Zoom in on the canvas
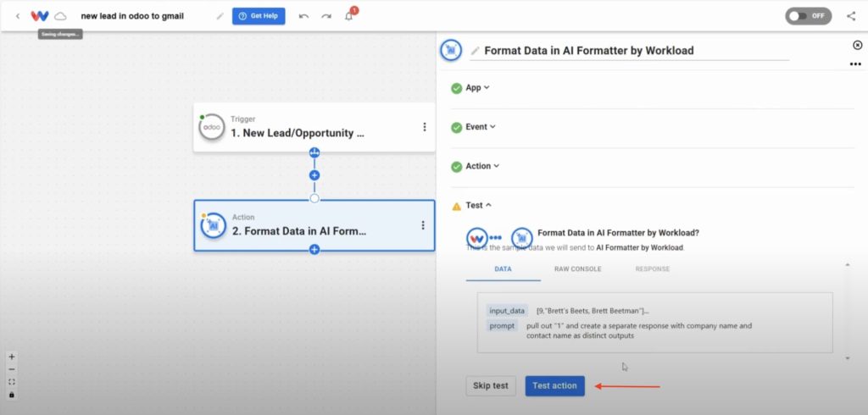The image size is (868, 415). (x=12, y=357)
